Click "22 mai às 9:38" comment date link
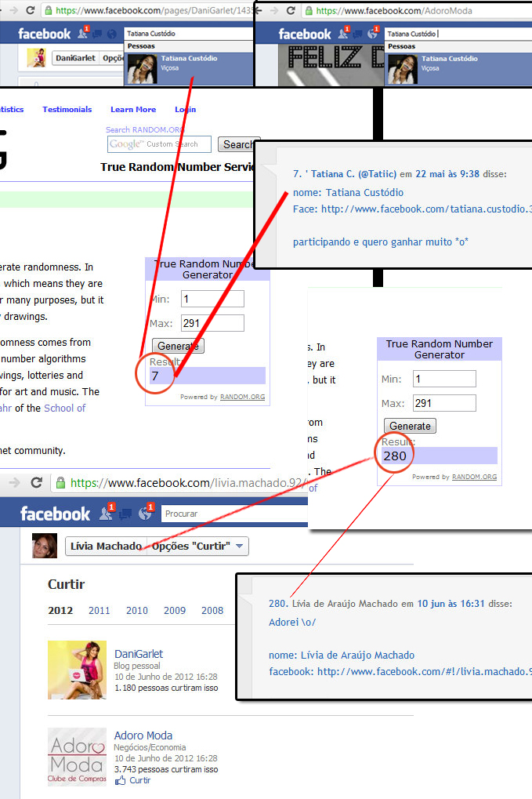Viewport: 532px width, 799px height. (x=447, y=174)
